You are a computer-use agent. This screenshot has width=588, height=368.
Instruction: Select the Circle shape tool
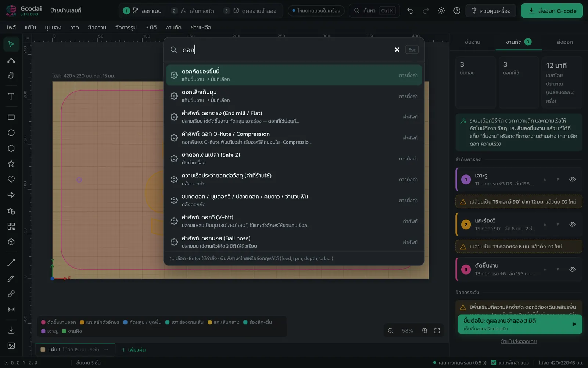tap(11, 132)
